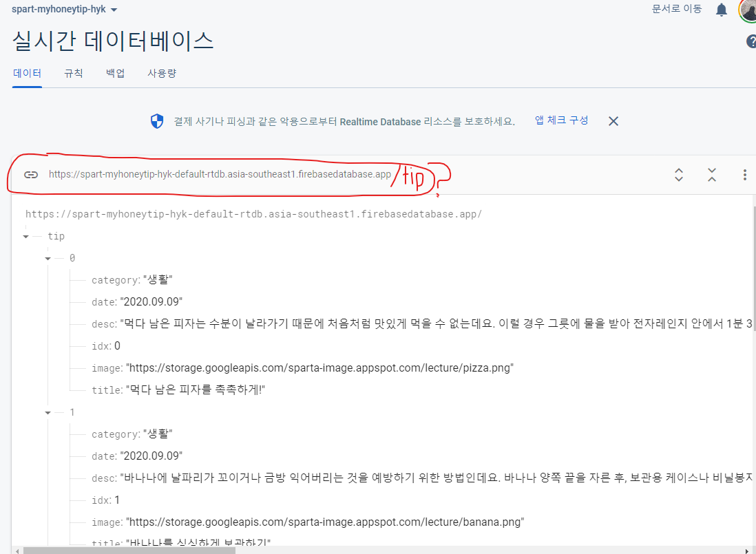Viewport: 756px width, 554px height.
Task: Select the tip node label
Action: (x=56, y=236)
